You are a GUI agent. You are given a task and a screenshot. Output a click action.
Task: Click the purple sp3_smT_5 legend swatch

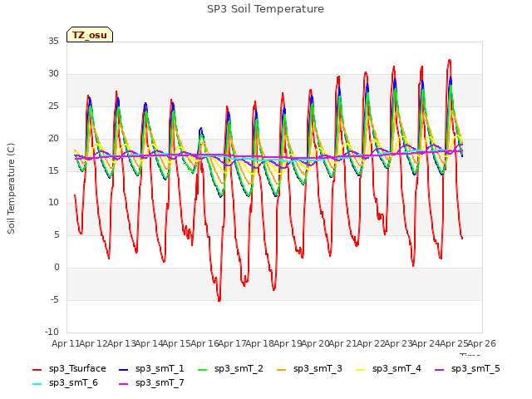pos(440,369)
